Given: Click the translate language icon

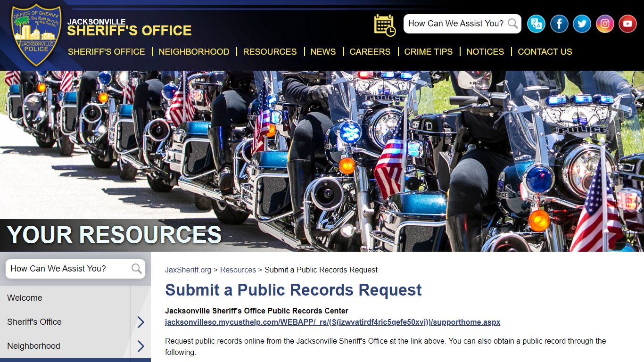Looking at the screenshot, I should click(536, 24).
